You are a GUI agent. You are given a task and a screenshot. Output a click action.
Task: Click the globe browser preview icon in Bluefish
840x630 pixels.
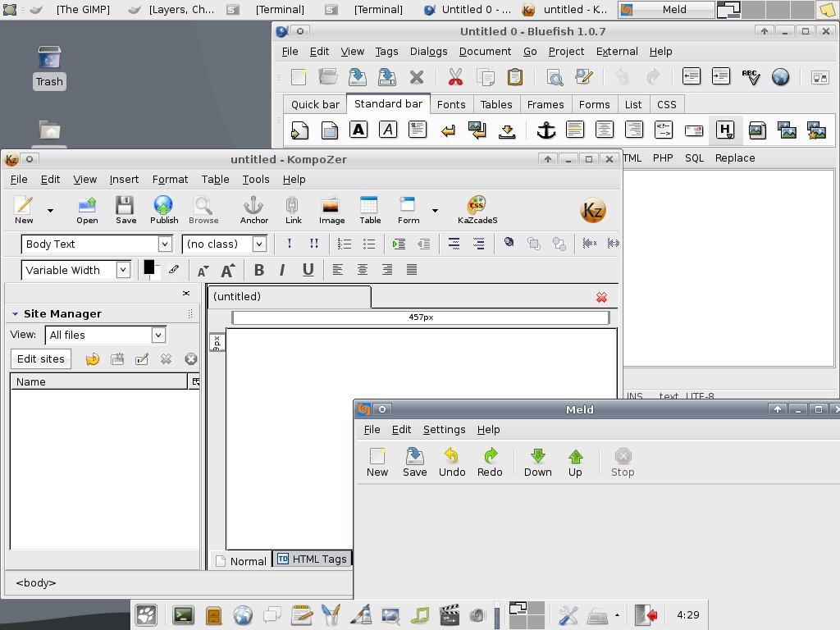(781, 76)
